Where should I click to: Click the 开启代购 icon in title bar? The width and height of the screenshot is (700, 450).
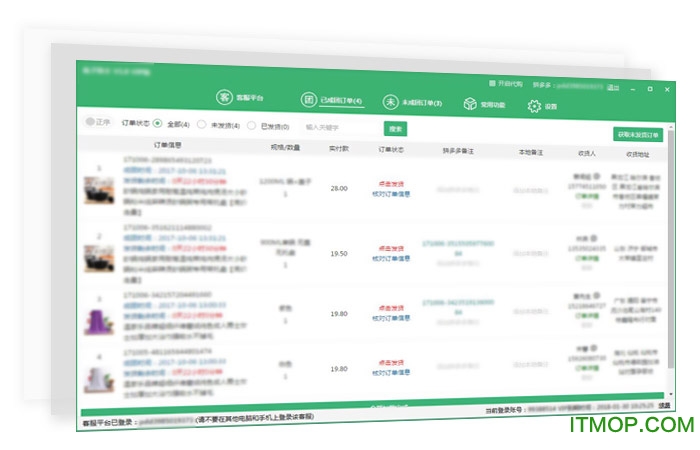491,83
